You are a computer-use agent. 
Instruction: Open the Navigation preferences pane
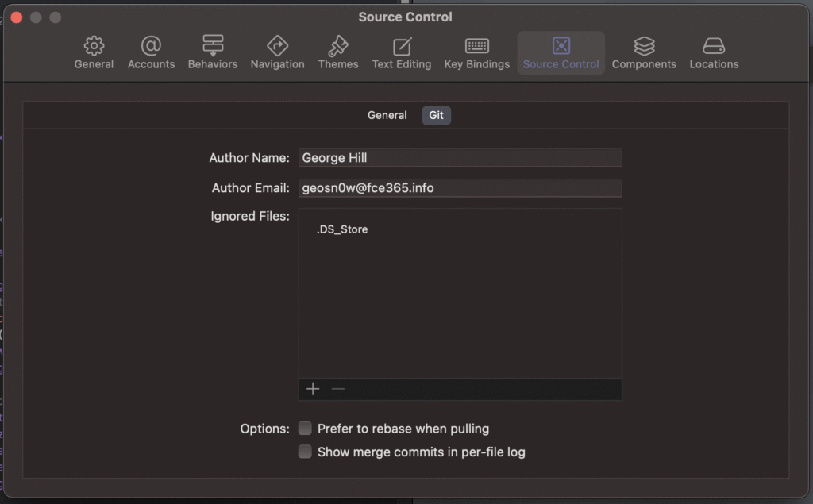point(277,52)
